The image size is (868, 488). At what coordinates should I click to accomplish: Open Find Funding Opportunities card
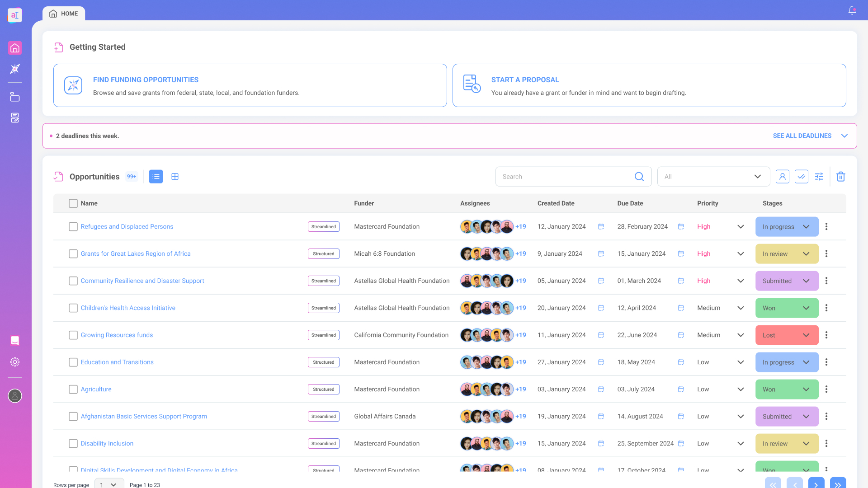tap(250, 85)
